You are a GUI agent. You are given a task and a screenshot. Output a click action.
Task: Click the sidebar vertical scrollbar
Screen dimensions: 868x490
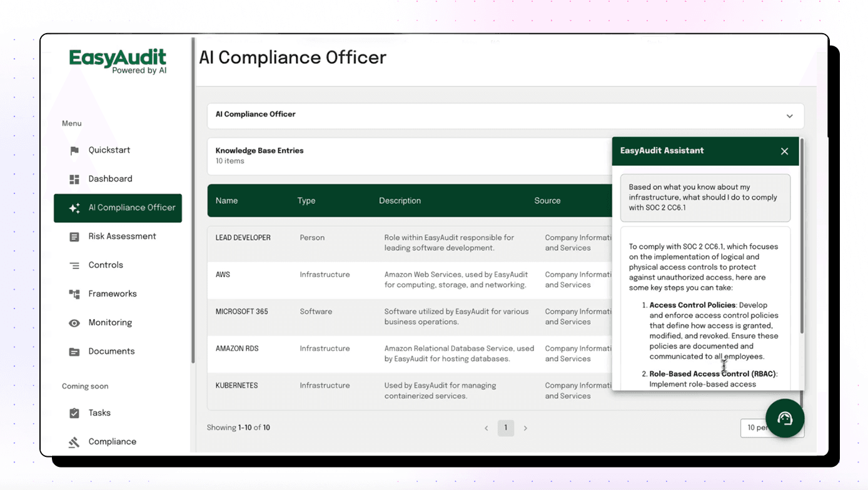193,200
